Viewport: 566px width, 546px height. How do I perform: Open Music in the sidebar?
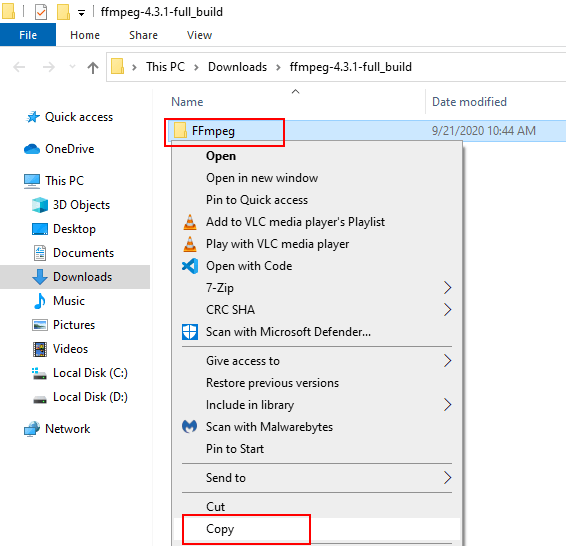point(69,301)
